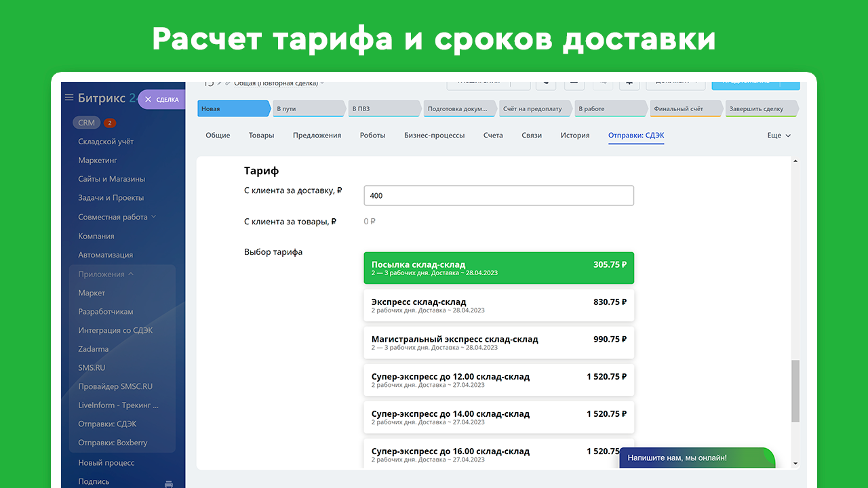Switch to the Товары tab
868x488 pixels.
click(261, 136)
